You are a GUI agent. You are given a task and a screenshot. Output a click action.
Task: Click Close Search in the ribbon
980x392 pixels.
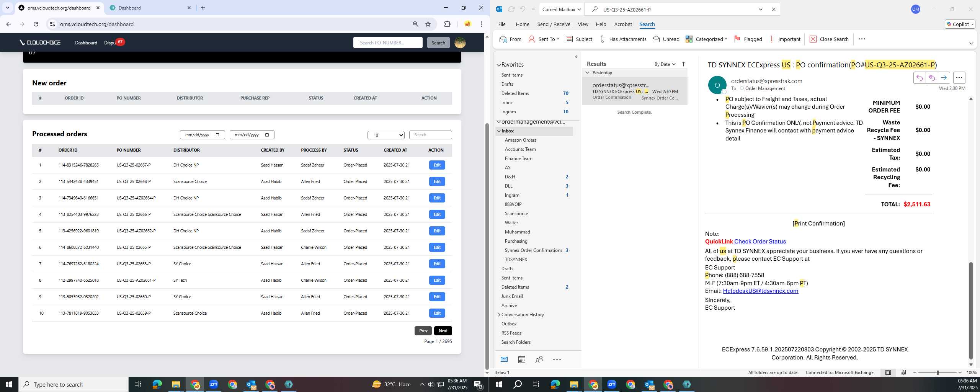[x=829, y=39]
